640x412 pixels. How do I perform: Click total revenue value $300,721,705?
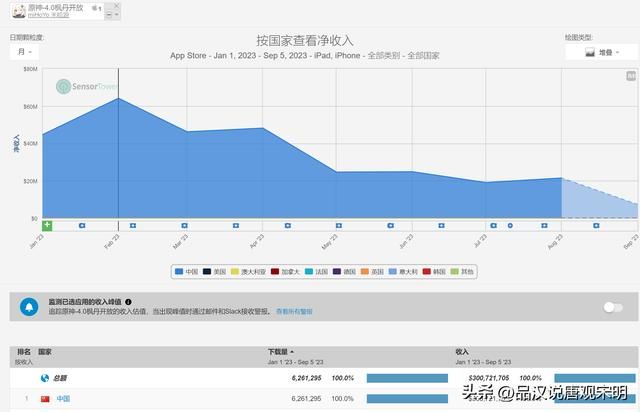(x=489, y=378)
